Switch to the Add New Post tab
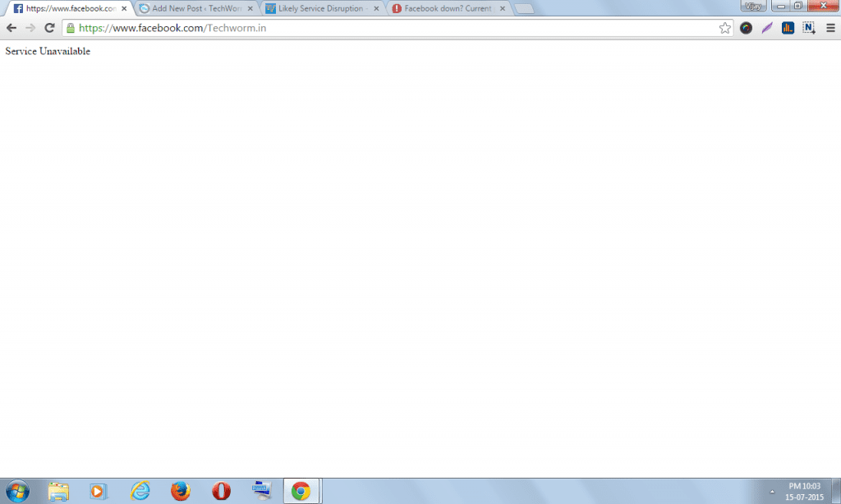This screenshot has height=504, width=841. [x=196, y=8]
